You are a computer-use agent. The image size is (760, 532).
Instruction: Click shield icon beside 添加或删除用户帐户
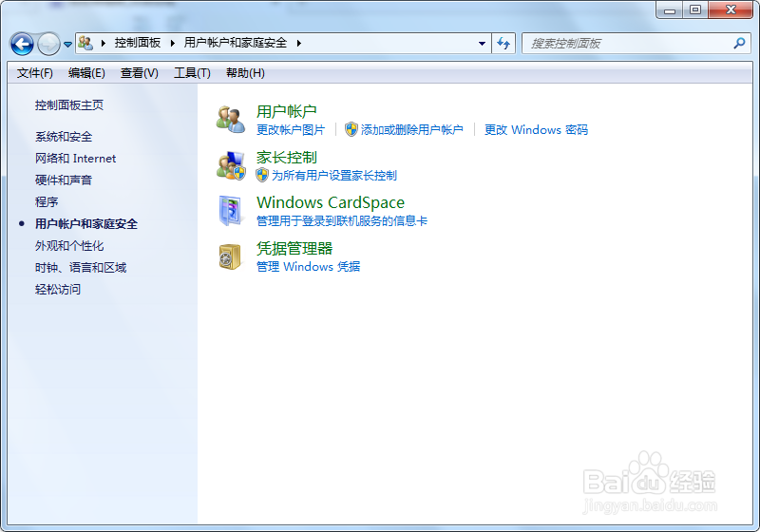351,129
